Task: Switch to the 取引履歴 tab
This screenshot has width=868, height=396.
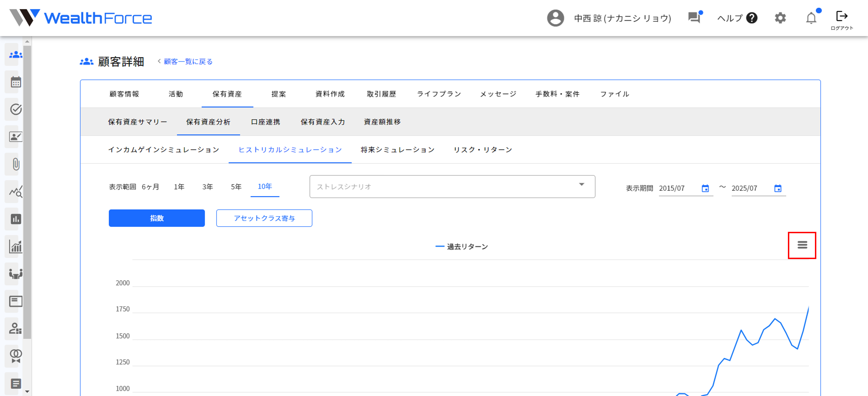Action: pyautogui.click(x=382, y=94)
